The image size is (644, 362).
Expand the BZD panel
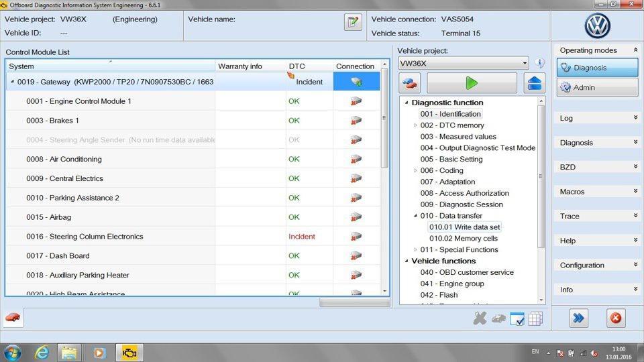[635, 167]
